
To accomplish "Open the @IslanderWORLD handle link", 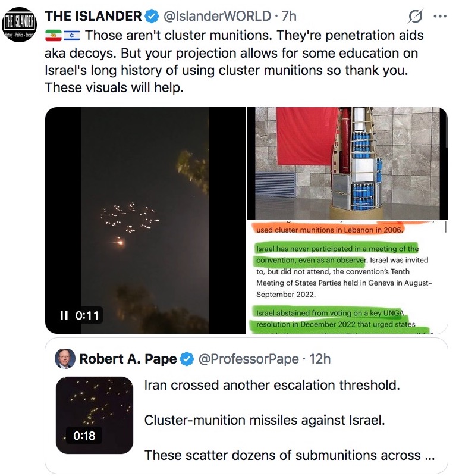I will coord(217,16).
